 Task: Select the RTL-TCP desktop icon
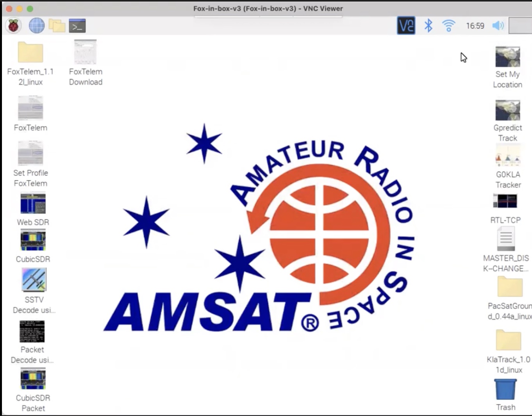coord(505,201)
